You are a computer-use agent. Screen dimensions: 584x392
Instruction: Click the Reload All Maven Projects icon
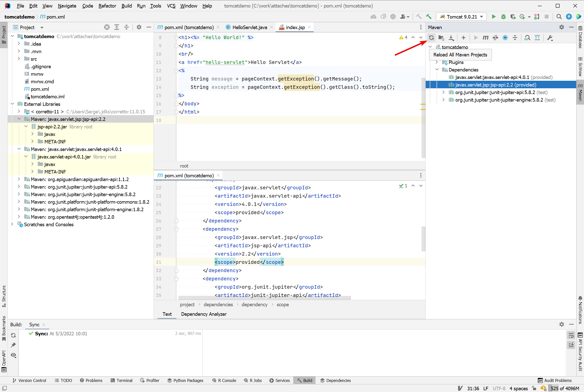432,38
